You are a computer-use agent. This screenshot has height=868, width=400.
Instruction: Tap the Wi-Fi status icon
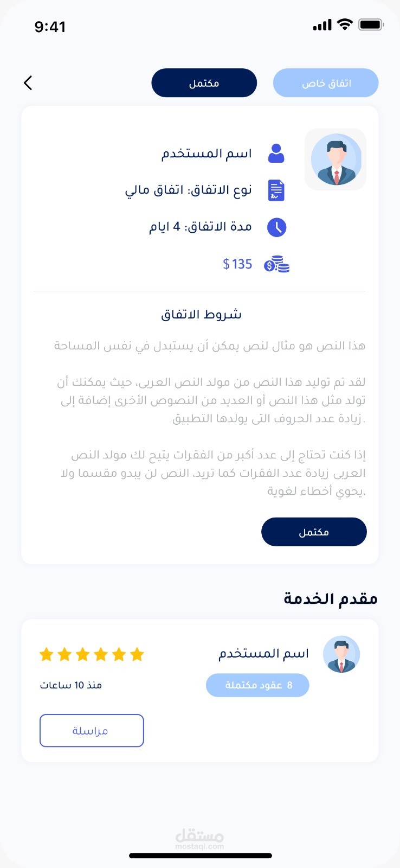[x=345, y=24]
